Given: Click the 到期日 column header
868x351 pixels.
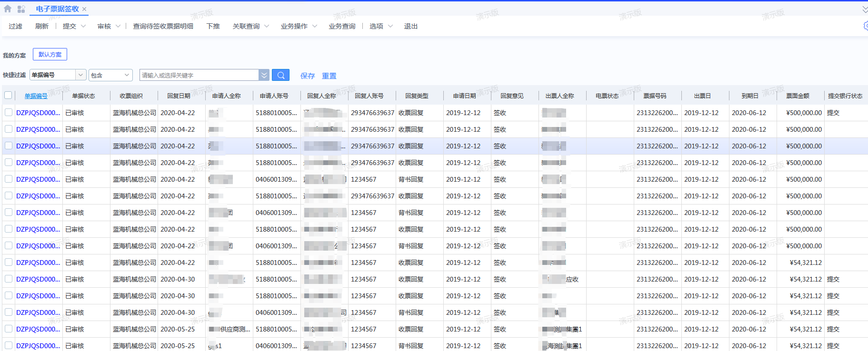Looking at the screenshot, I should (x=750, y=96).
